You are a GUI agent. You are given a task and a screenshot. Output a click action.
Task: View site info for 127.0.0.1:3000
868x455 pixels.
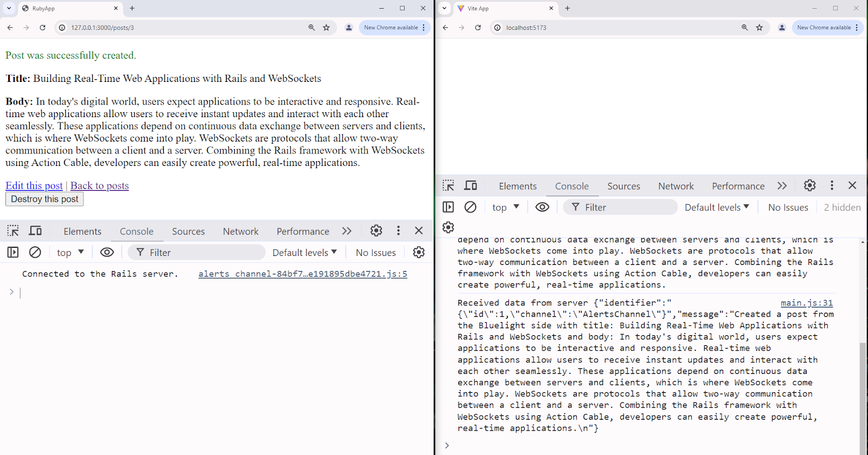click(62, 28)
